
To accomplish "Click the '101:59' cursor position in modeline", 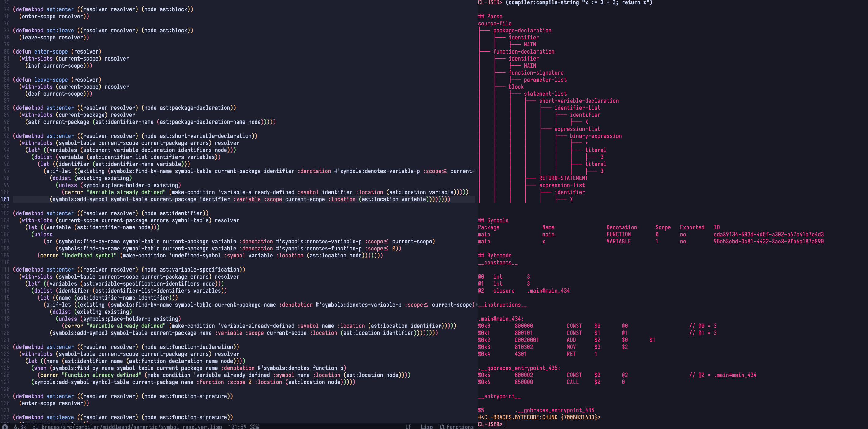I will click(x=237, y=427).
